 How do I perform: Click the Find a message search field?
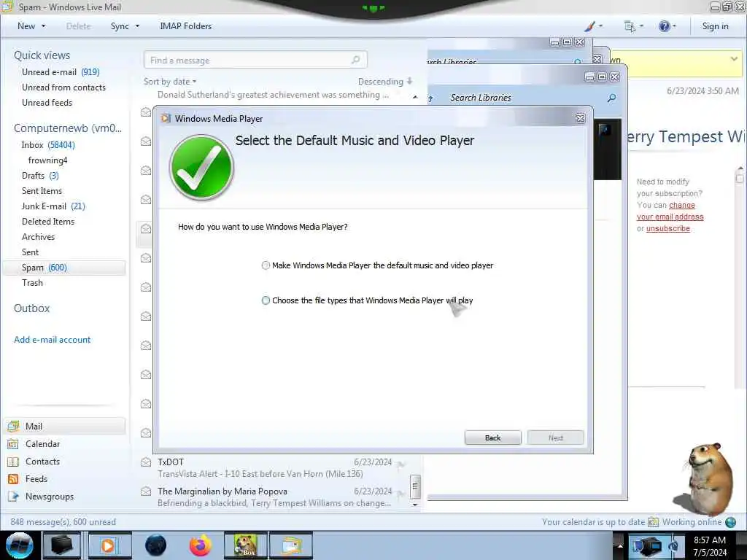[255, 60]
